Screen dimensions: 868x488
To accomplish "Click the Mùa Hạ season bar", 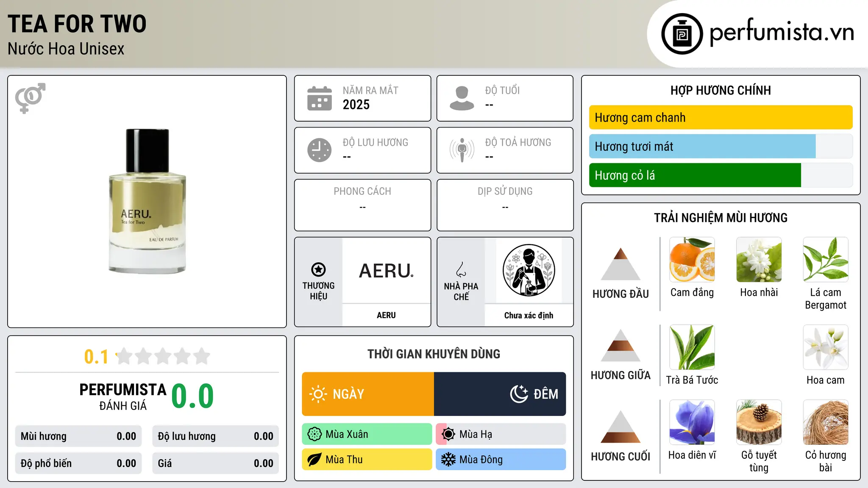I will coord(501,434).
